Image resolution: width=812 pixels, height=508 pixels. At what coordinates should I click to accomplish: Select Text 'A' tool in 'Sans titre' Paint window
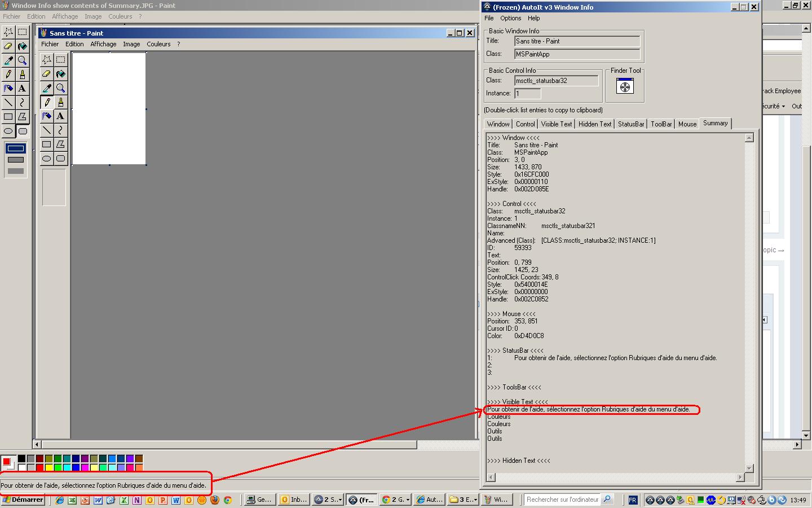click(60, 116)
